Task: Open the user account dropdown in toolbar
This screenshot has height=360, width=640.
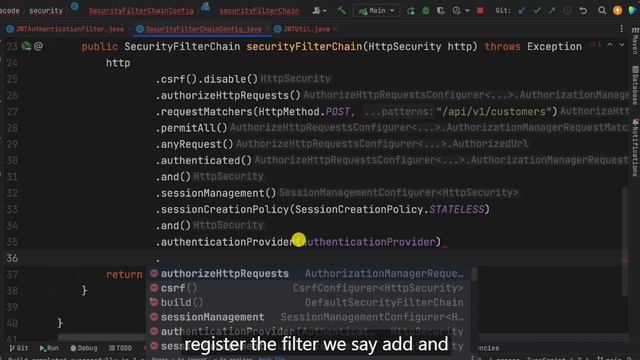Action: (x=319, y=11)
